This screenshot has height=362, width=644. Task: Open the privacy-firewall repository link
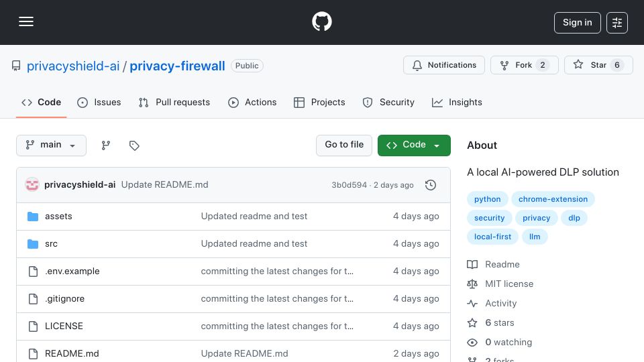[x=177, y=66]
